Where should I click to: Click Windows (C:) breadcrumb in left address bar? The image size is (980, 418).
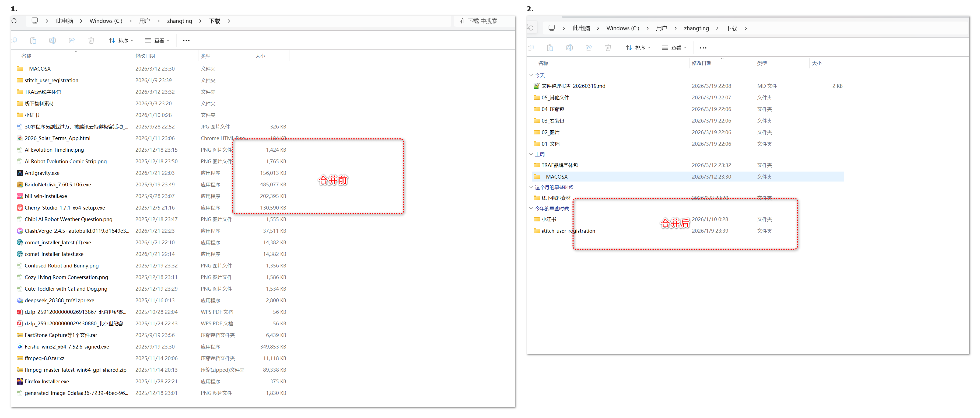pos(106,21)
